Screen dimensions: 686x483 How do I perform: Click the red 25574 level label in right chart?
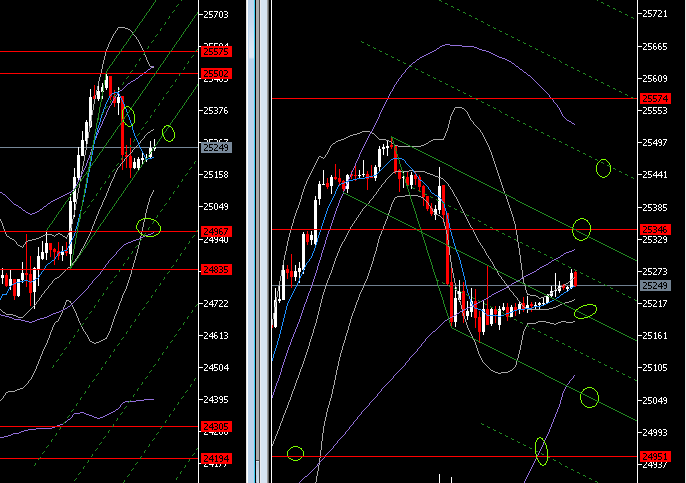tap(655, 98)
